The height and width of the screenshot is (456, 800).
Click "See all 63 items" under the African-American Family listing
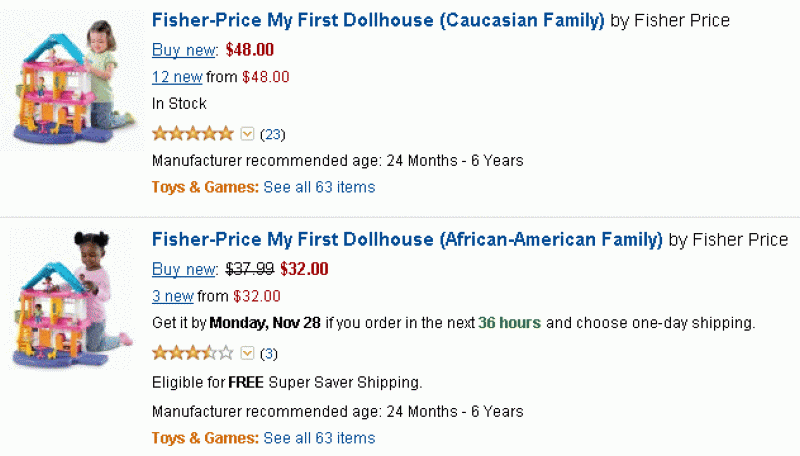coord(319,438)
